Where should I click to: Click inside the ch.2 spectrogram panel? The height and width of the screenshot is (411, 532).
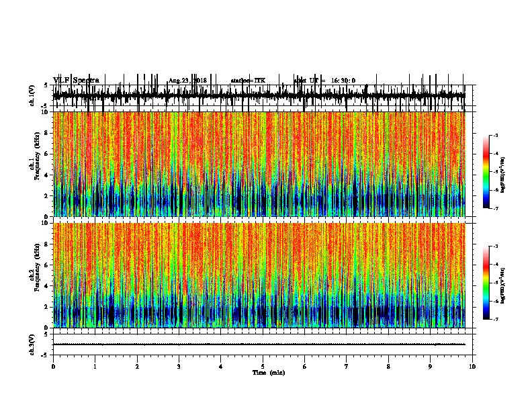tap(259, 275)
